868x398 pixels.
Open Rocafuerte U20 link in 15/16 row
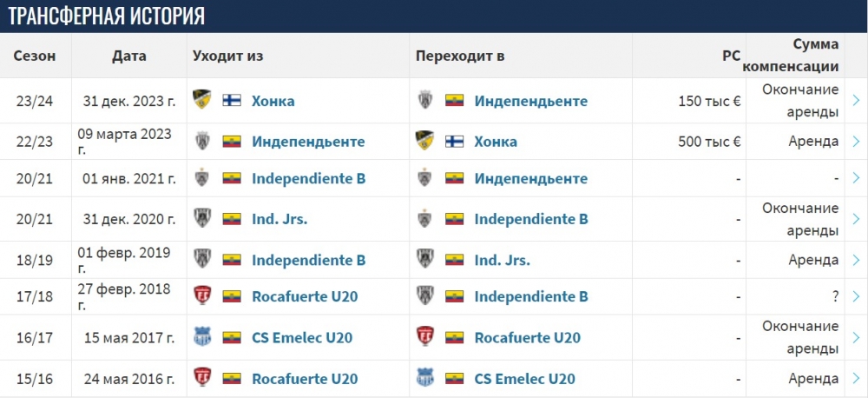click(x=305, y=379)
